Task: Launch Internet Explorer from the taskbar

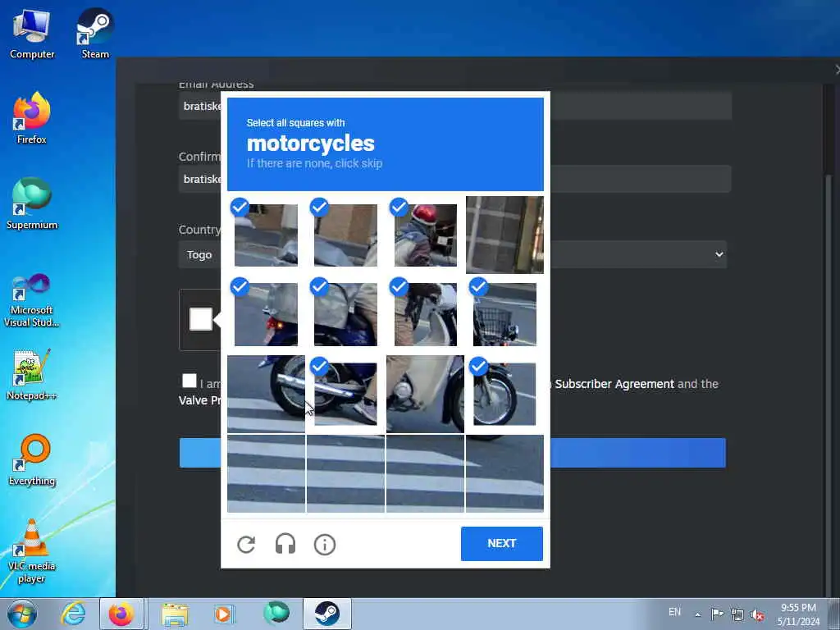Action: [x=73, y=614]
